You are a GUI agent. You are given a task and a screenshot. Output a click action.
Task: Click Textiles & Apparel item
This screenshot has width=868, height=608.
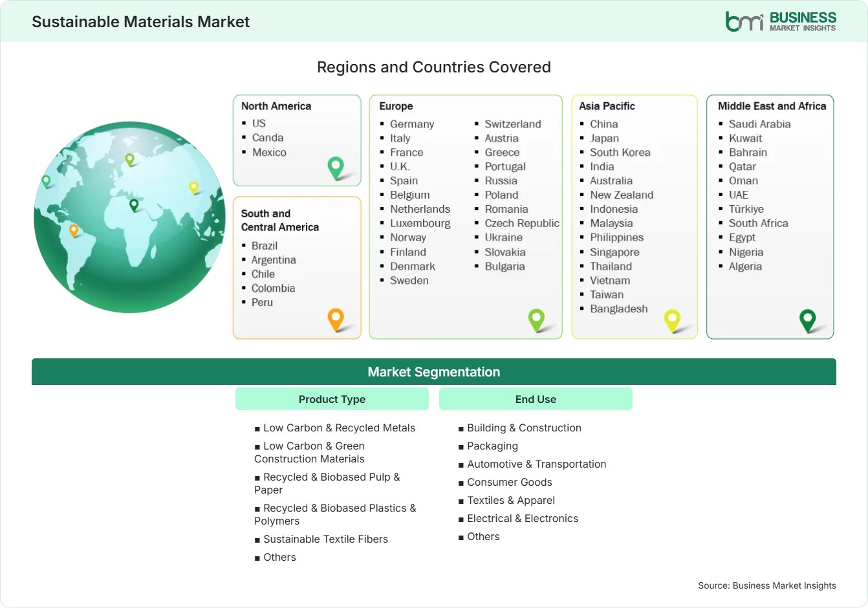[506, 500]
